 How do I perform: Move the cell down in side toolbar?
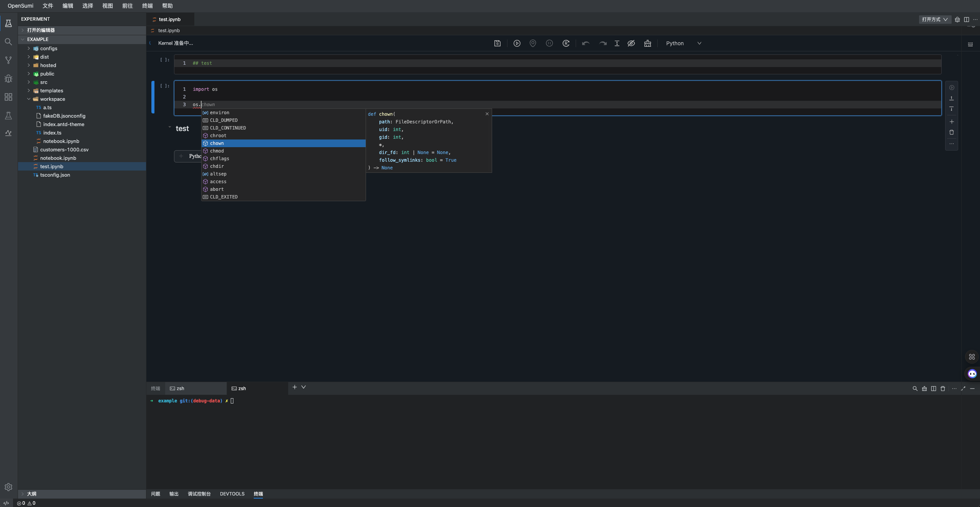pyautogui.click(x=952, y=109)
